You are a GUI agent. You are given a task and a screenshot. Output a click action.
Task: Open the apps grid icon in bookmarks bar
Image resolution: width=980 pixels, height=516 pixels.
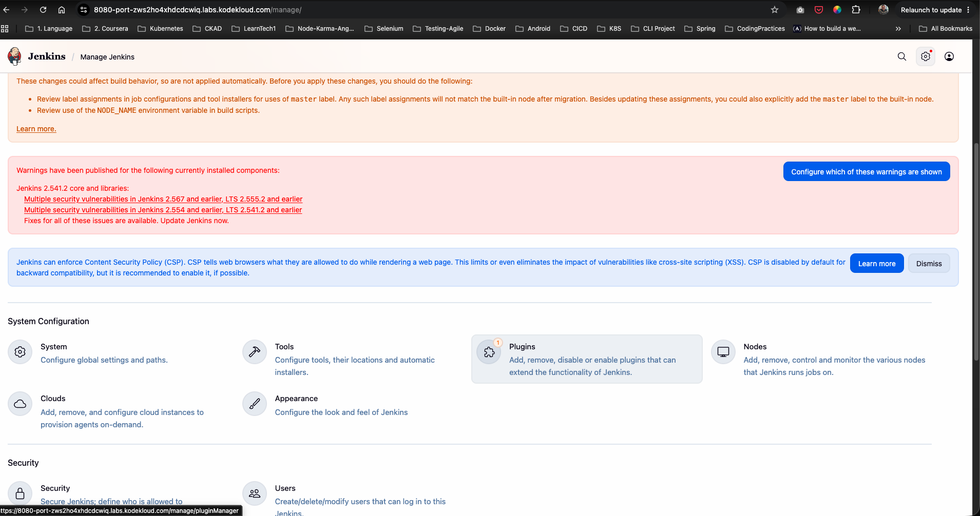point(5,29)
